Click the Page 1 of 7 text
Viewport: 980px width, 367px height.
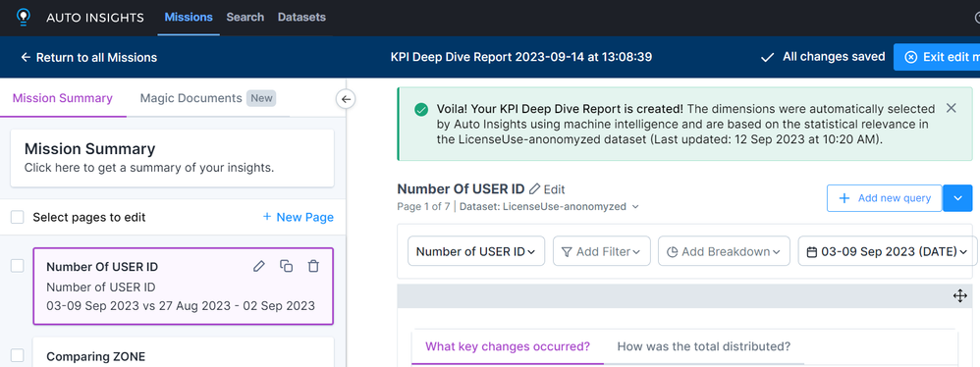[423, 207]
